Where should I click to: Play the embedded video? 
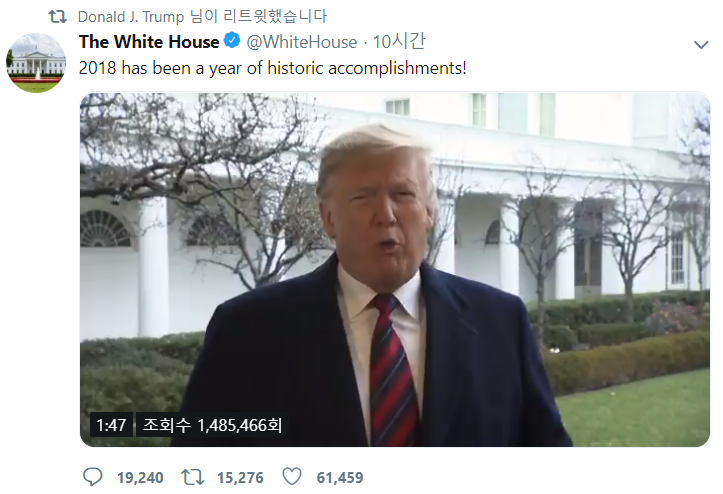395,269
